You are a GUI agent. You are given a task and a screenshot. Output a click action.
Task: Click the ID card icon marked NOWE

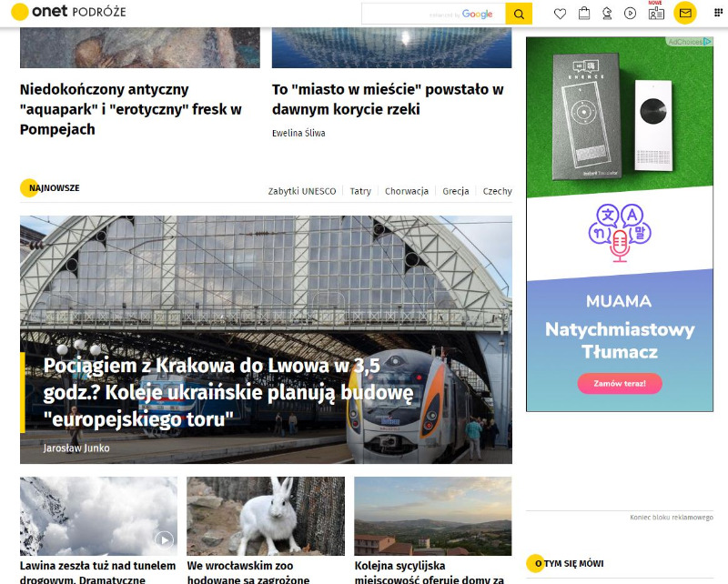(656, 13)
